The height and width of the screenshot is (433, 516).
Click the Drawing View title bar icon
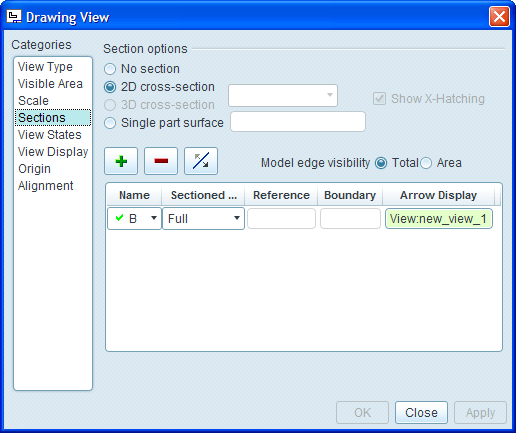(14, 17)
